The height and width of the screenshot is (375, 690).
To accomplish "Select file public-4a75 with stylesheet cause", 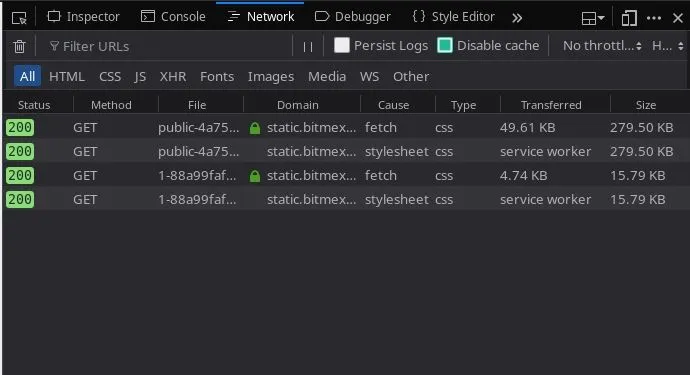I will (x=198, y=151).
